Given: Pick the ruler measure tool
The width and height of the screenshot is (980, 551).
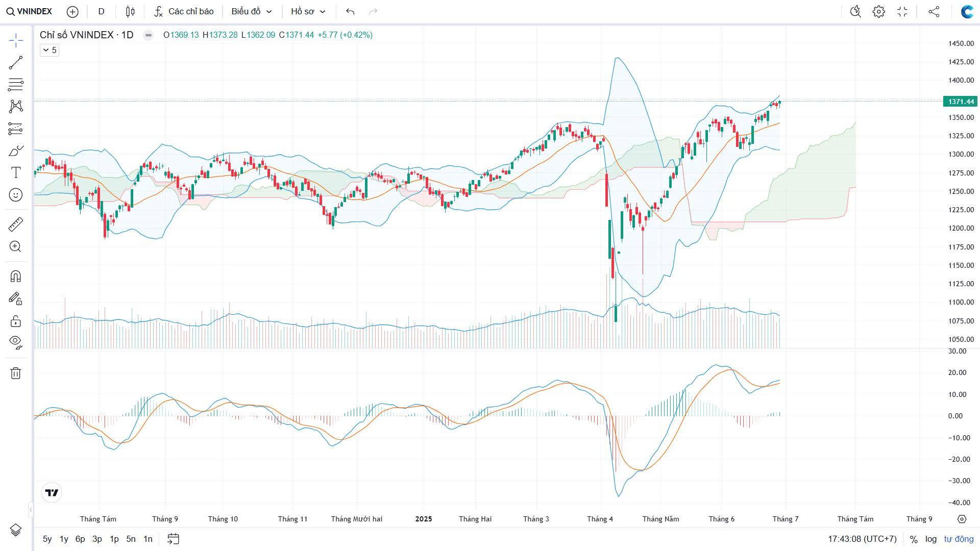Looking at the screenshot, I should (x=16, y=224).
